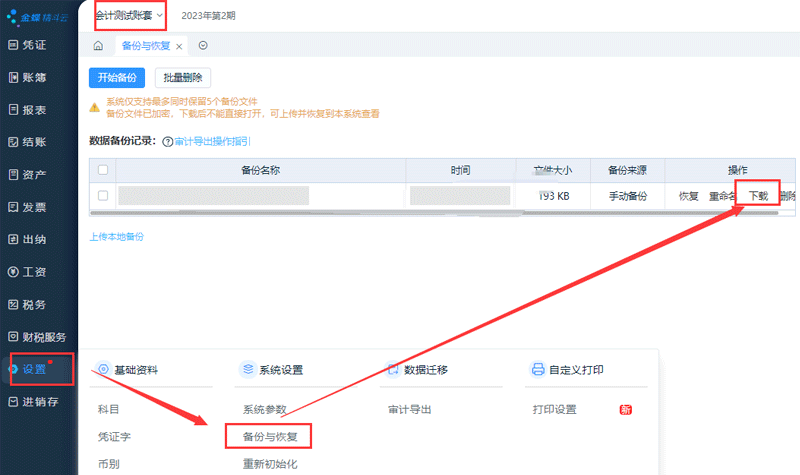The height and width of the screenshot is (475, 800).
Task: Open 科目 under 基础资料
Action: click(x=108, y=409)
